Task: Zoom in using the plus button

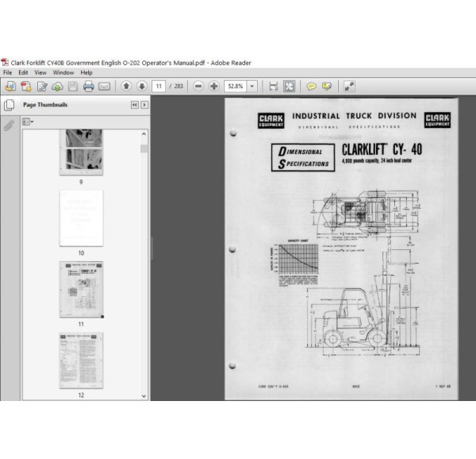Action: click(x=214, y=86)
